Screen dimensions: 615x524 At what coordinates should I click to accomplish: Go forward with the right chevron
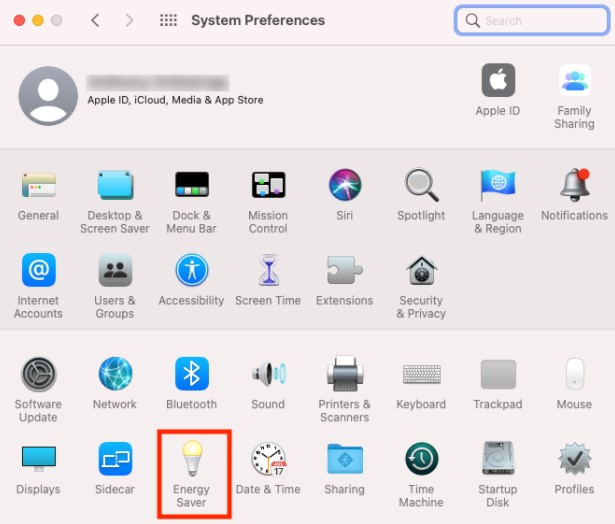pyautogui.click(x=129, y=20)
